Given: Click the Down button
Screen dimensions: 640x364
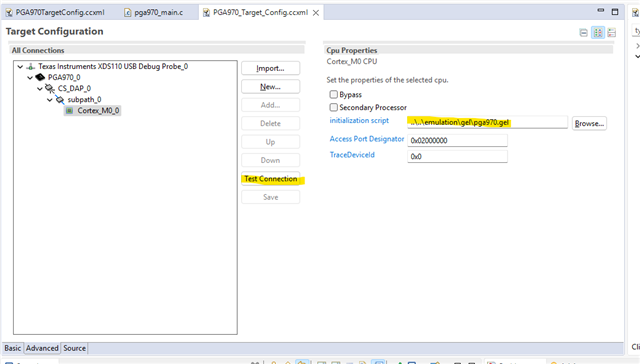Looking at the screenshot, I should pyautogui.click(x=270, y=160).
